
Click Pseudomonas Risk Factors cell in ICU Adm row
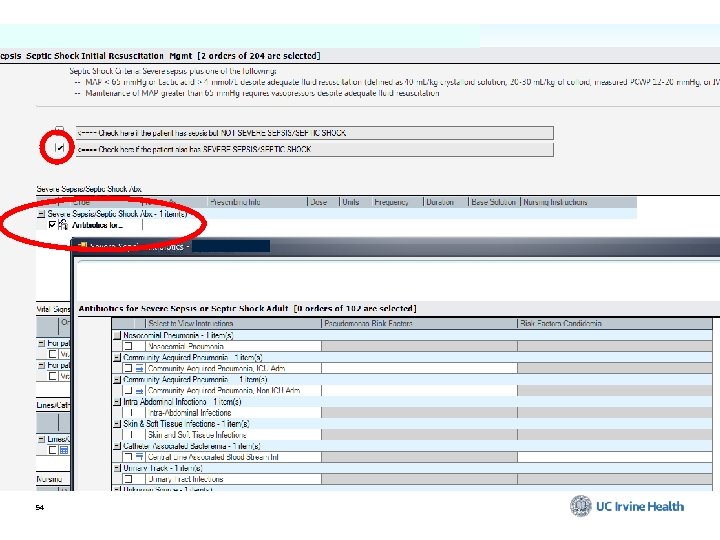(419, 368)
